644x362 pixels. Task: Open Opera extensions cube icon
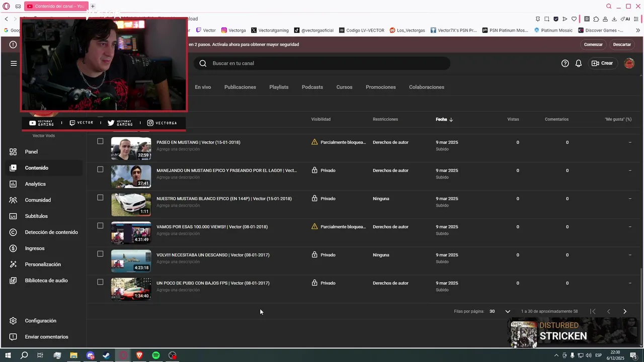[x=596, y=19]
